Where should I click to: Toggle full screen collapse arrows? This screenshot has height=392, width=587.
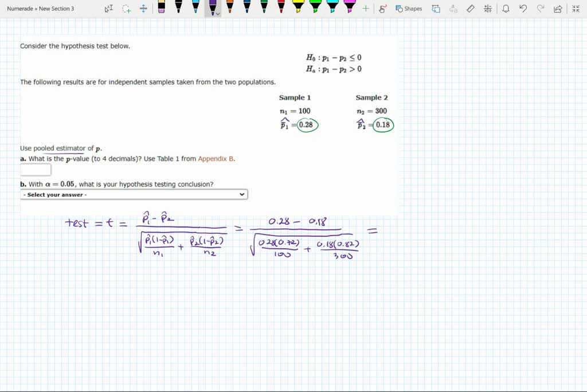coord(576,9)
